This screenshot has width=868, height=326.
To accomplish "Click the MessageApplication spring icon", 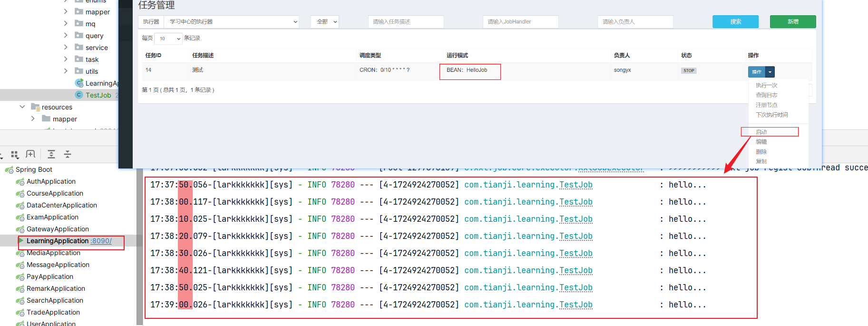I will [20, 265].
